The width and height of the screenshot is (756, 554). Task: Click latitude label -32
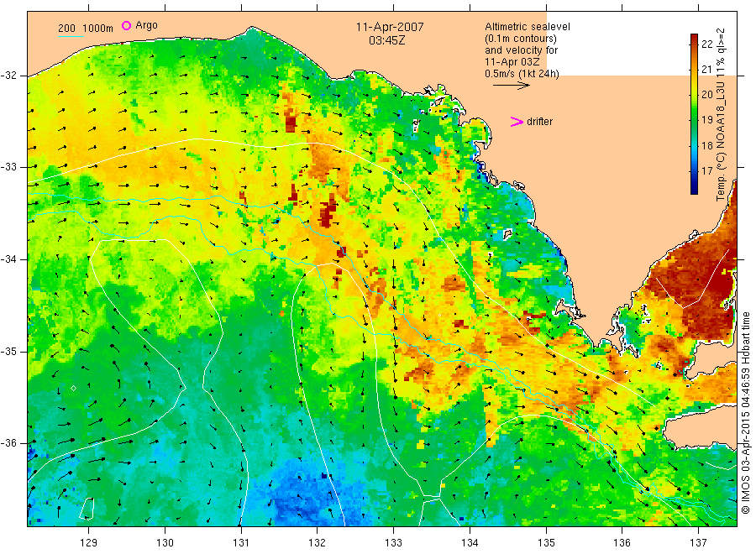pyautogui.click(x=8, y=76)
